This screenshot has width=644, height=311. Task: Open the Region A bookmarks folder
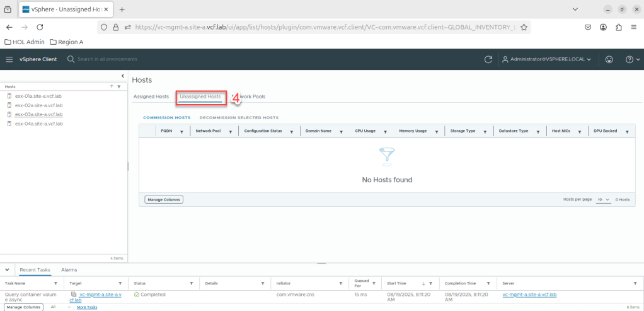click(x=67, y=42)
